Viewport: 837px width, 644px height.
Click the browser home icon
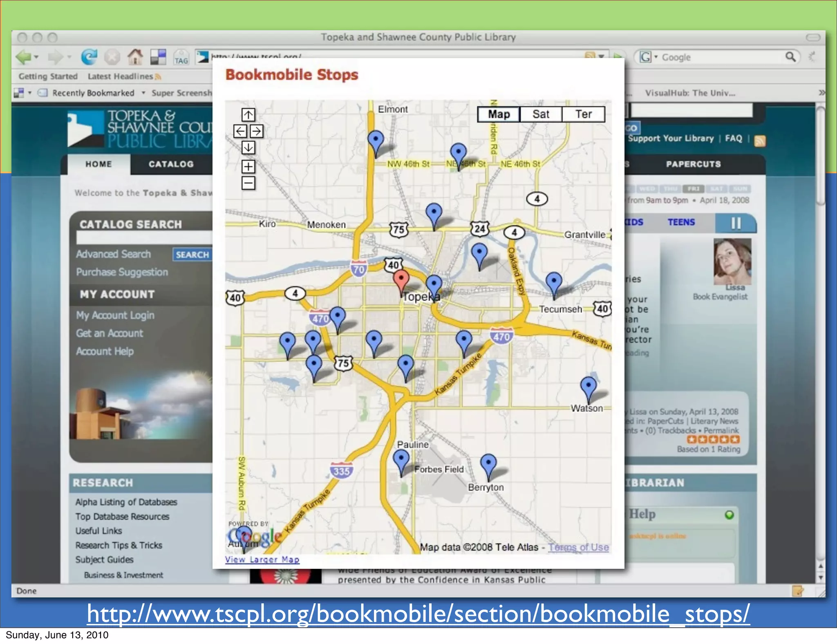point(135,57)
